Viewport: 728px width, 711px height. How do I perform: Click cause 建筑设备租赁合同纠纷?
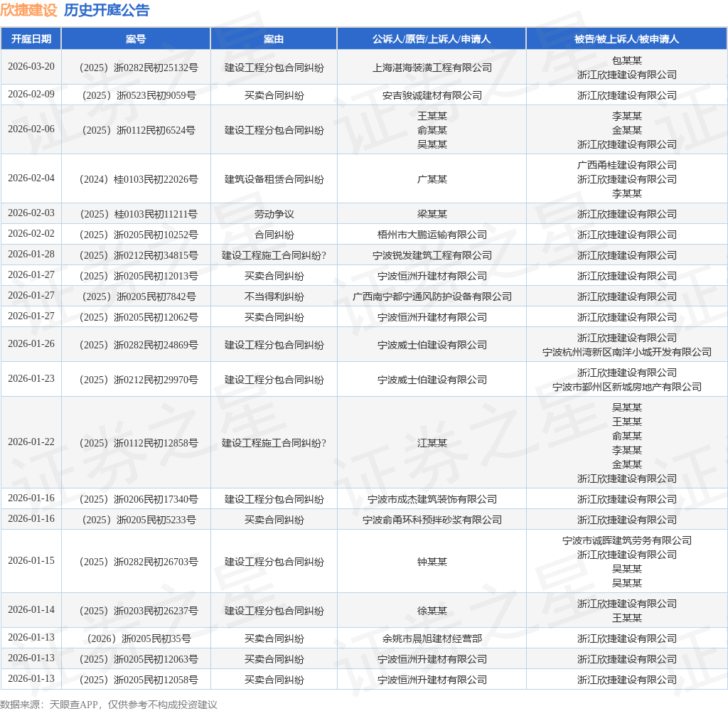tap(274, 179)
